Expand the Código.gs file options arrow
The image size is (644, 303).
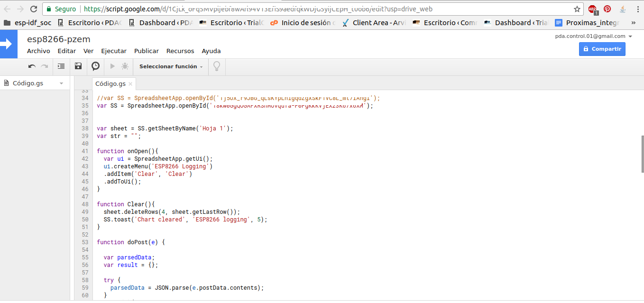click(x=61, y=83)
